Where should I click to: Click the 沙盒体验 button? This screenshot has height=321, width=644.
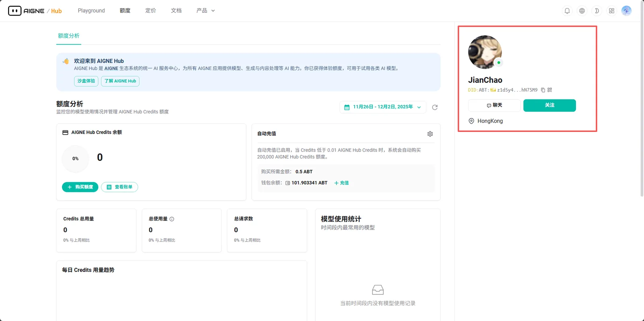[86, 81]
